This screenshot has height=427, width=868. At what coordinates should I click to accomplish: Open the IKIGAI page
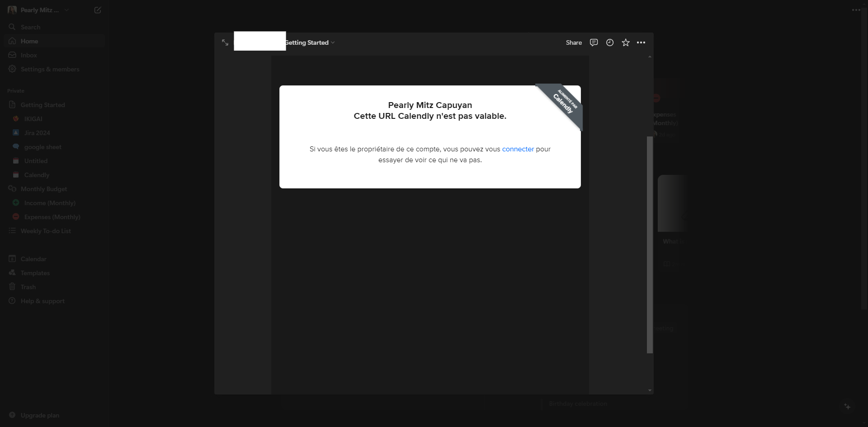[54, 119]
